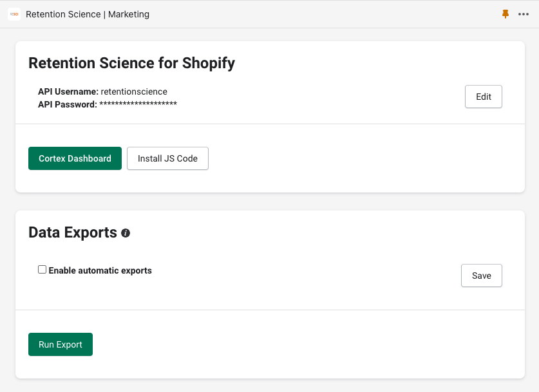539x392 pixels.
Task: Enable automatic exports checkbox
Action: tap(42, 270)
